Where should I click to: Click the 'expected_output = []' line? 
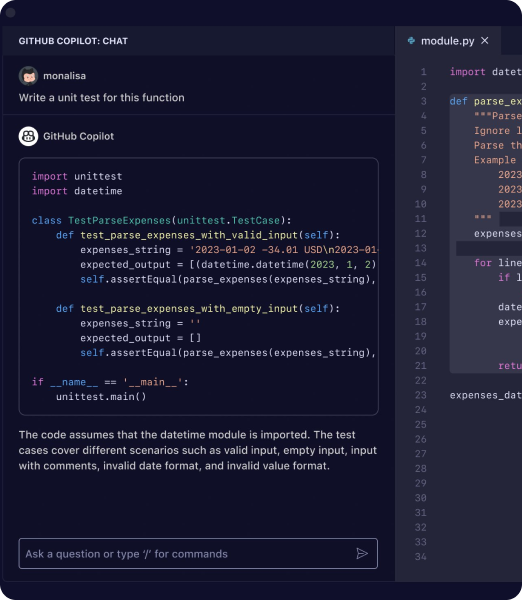pyautogui.click(x=140, y=338)
